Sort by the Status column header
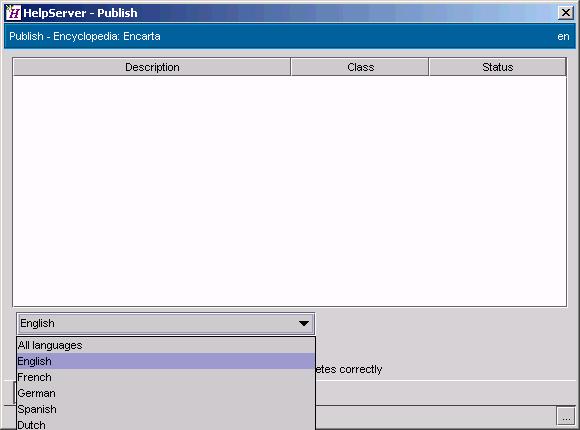Viewport: 580px width, 430px height. pos(498,67)
